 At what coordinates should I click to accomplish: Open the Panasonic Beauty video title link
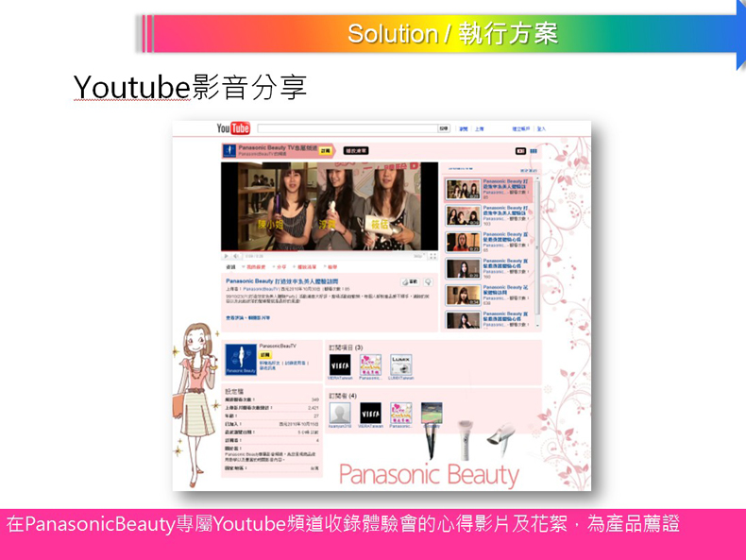[283, 280]
